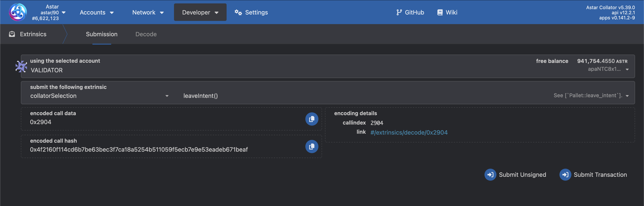
Task: Click the Extrinsics envelope icon
Action: tap(12, 34)
